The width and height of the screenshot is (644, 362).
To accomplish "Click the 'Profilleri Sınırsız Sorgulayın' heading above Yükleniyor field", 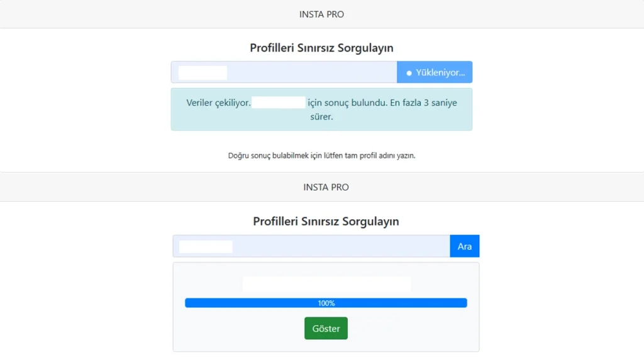I will coord(321,48).
